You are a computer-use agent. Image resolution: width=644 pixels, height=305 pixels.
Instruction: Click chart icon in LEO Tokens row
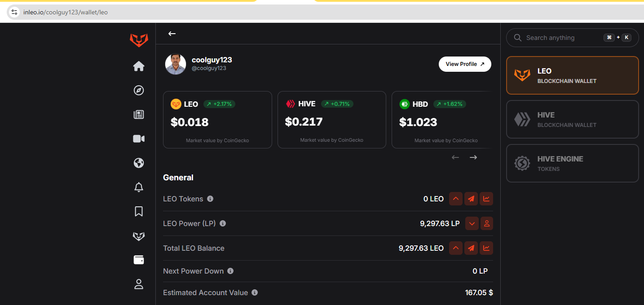tap(486, 199)
